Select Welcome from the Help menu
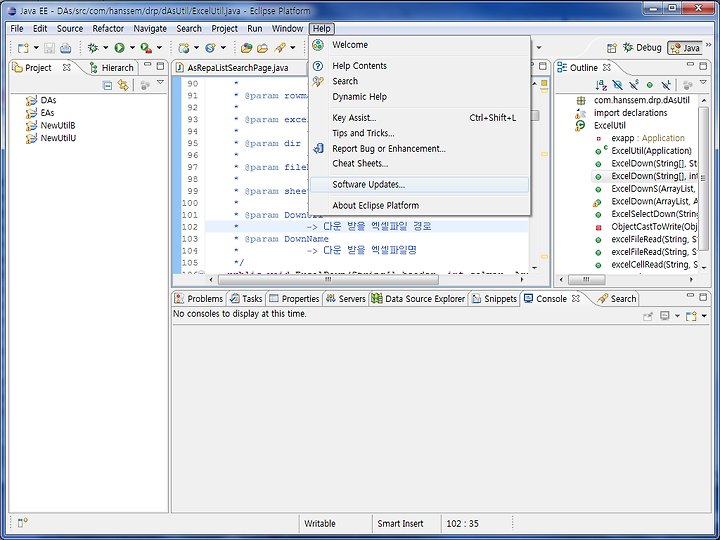The width and height of the screenshot is (720, 540). coord(419,45)
